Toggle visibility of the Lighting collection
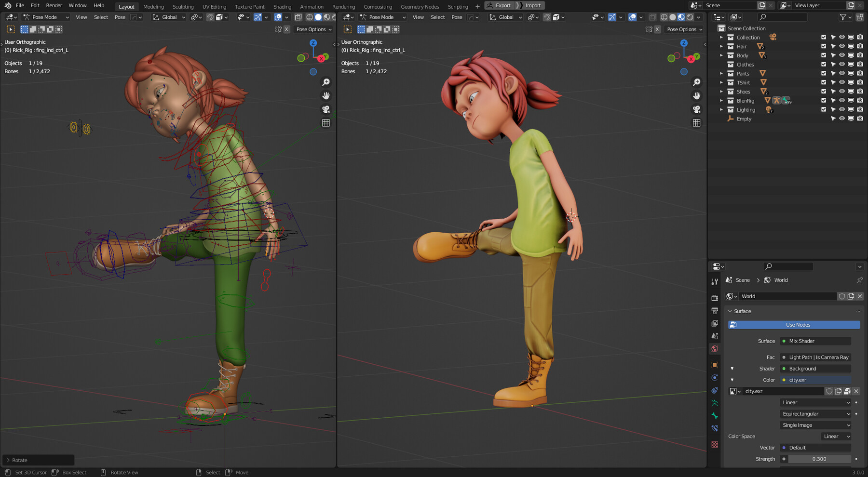Image resolution: width=868 pixels, height=477 pixels. (x=842, y=109)
